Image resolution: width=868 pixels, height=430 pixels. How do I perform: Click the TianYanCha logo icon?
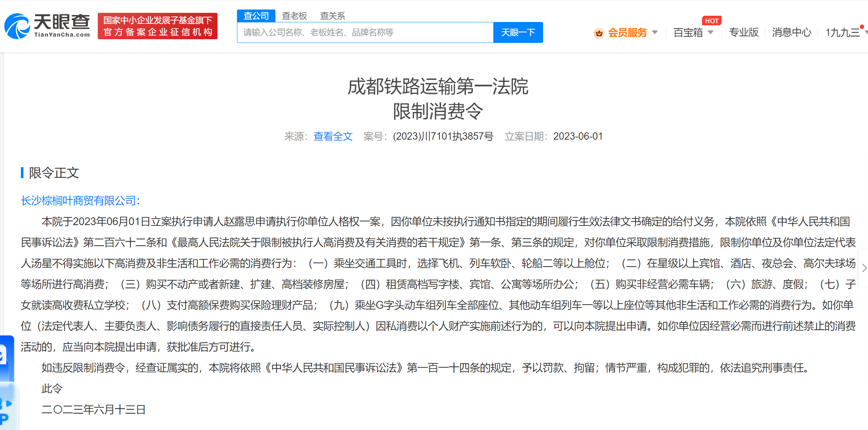17,26
